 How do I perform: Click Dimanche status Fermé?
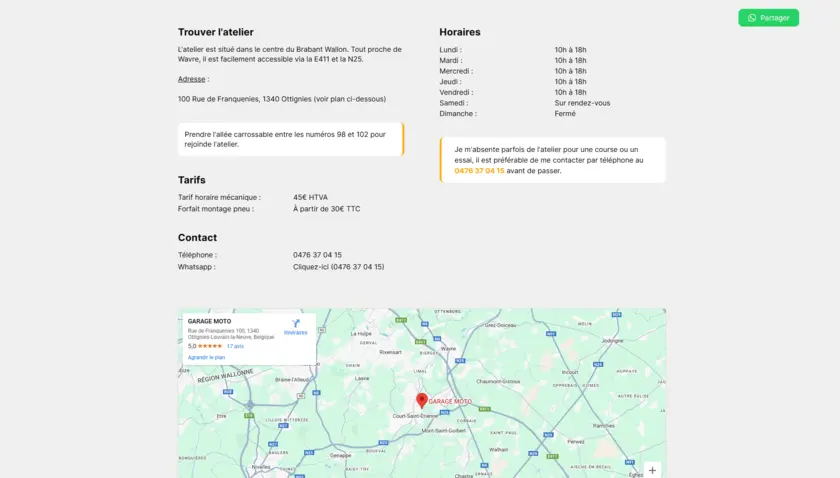[x=565, y=114]
